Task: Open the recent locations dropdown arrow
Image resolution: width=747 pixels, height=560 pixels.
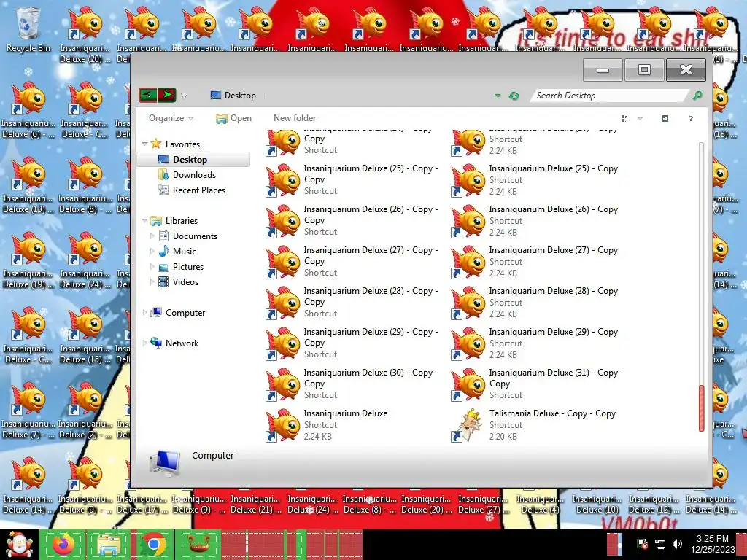Action: pyautogui.click(x=184, y=96)
